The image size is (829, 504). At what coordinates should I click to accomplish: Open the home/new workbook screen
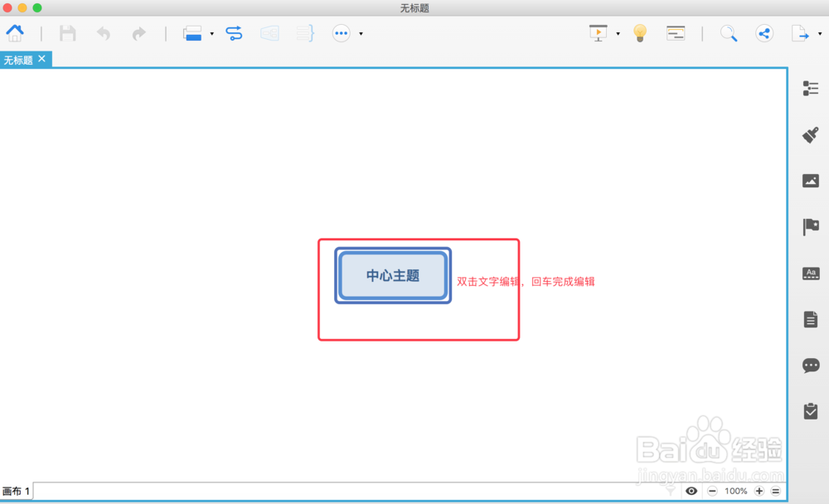15,33
